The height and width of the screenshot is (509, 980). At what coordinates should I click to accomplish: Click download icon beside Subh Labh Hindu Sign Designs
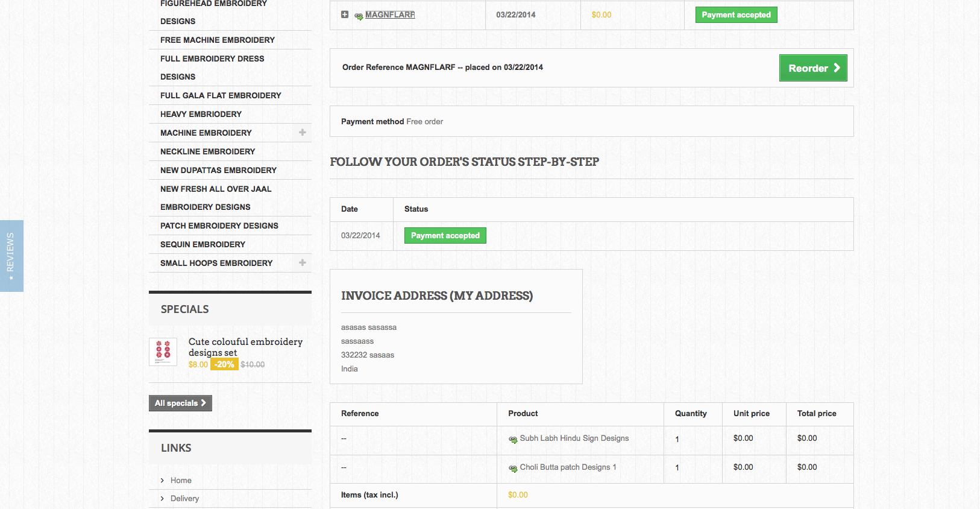tap(513, 440)
